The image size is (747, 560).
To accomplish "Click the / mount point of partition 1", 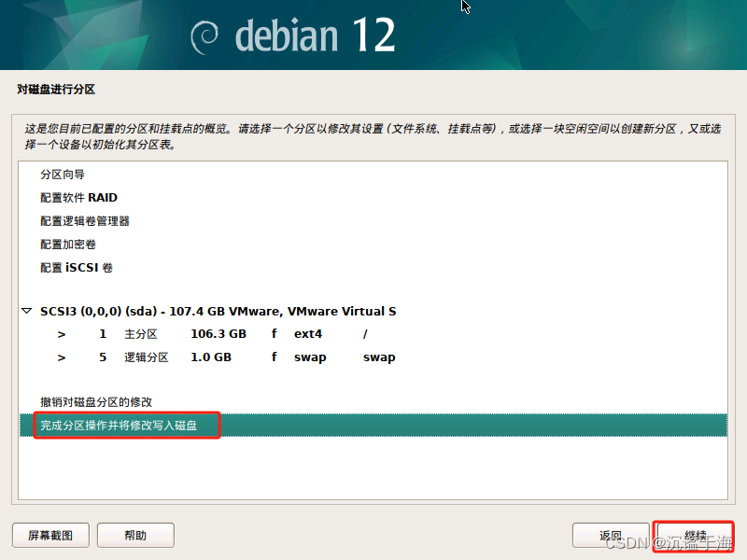I will [x=365, y=334].
